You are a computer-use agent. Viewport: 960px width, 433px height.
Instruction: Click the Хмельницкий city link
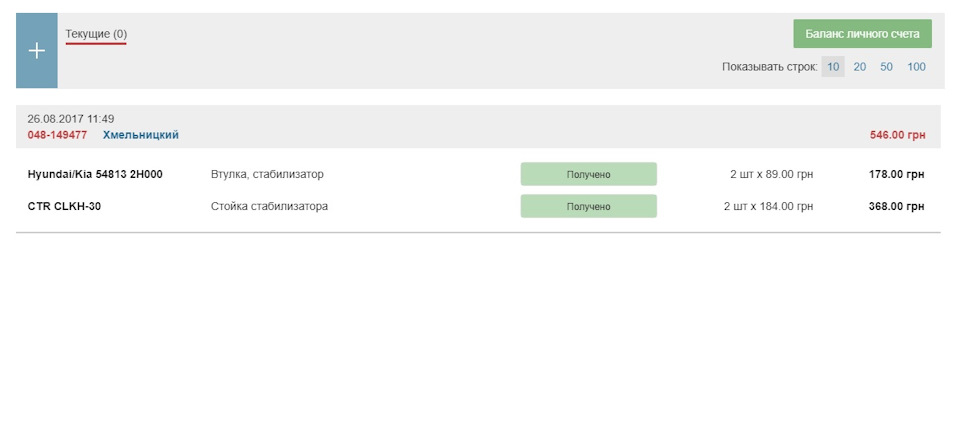[141, 135]
